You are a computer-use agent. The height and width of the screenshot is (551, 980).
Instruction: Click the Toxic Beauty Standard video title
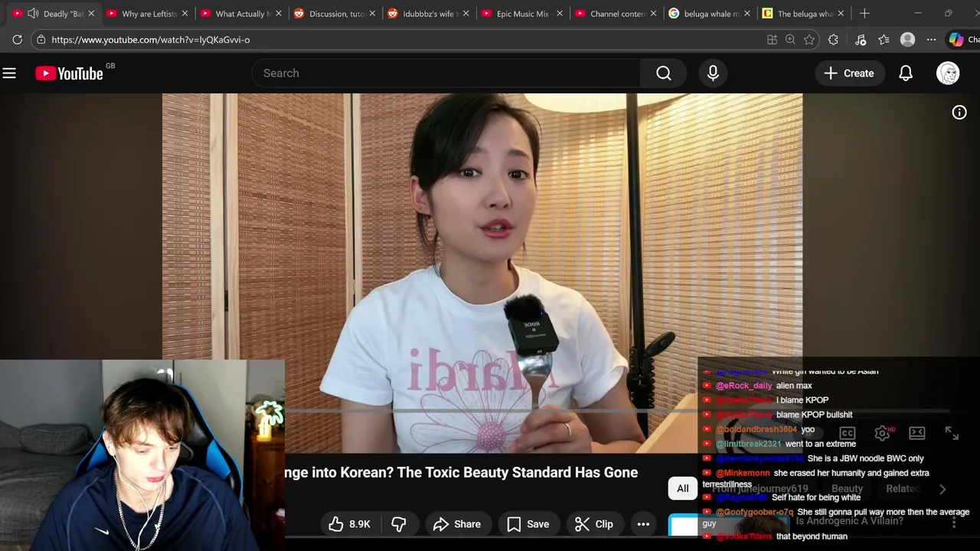[462, 472]
